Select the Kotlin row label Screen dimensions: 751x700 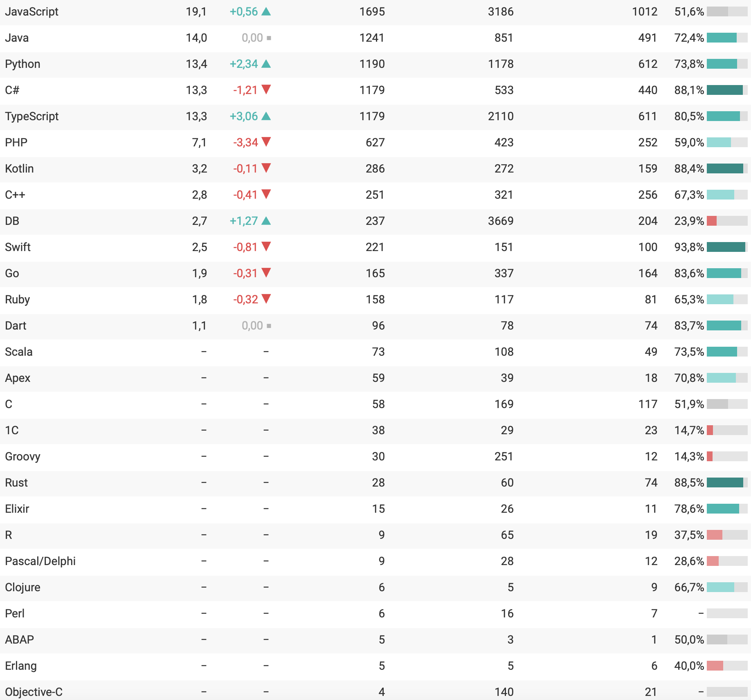tap(19, 168)
